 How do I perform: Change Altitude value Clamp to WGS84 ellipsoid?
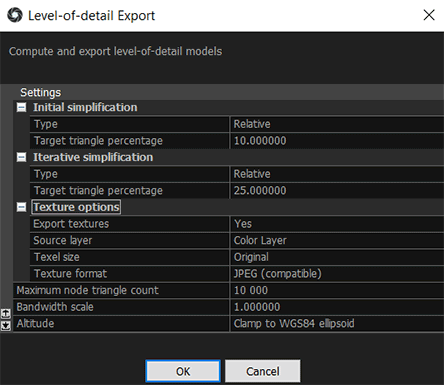click(x=337, y=324)
